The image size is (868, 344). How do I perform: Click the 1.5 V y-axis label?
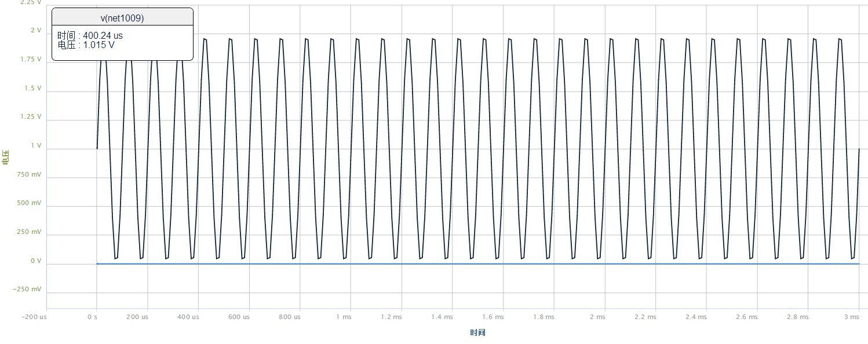click(34, 89)
